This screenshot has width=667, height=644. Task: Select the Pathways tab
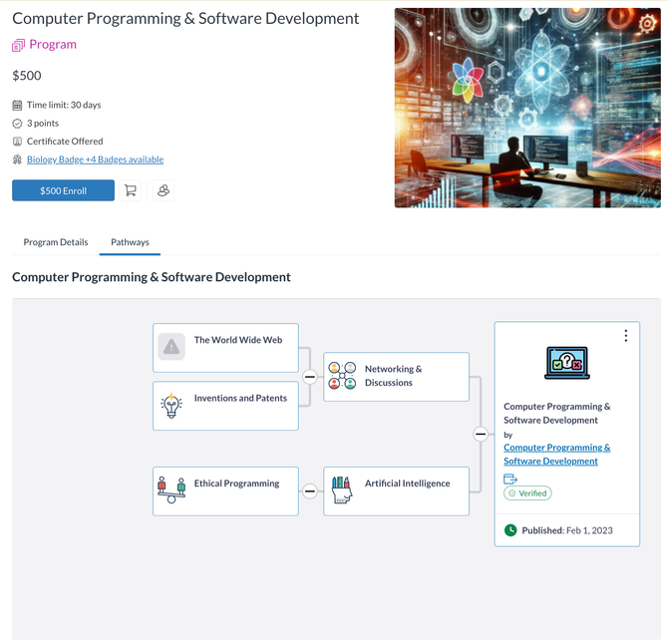[130, 242]
